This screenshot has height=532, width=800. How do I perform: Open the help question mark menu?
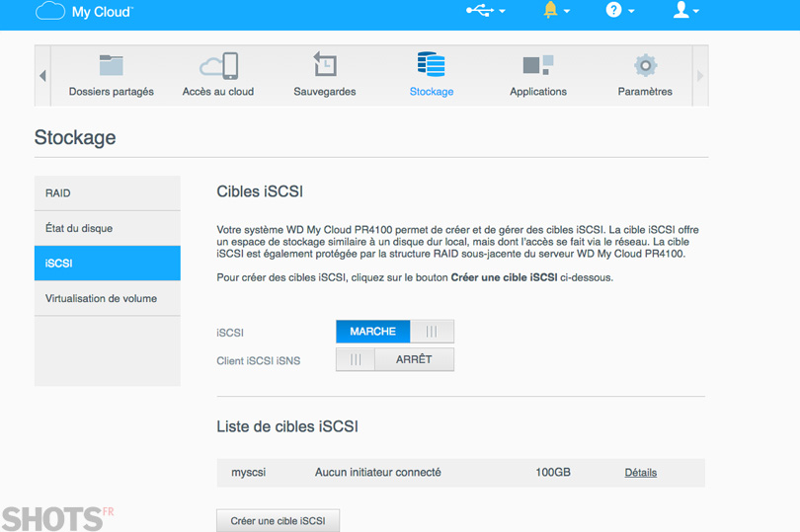(613, 10)
